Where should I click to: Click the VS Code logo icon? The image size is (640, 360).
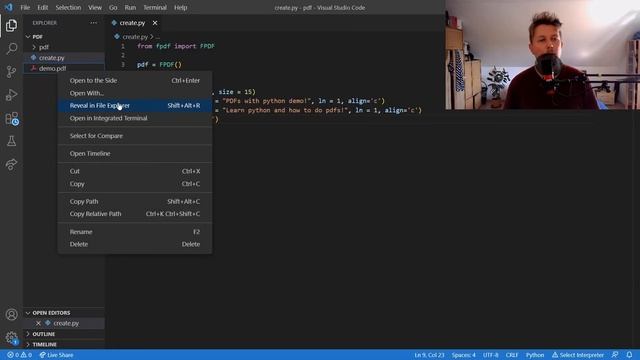point(9,7)
